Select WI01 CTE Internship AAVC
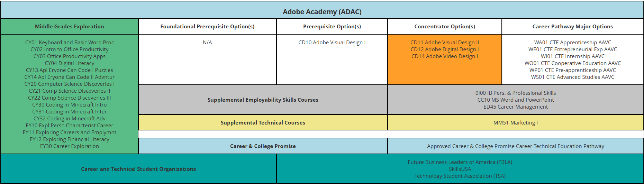 [x=572, y=56]
